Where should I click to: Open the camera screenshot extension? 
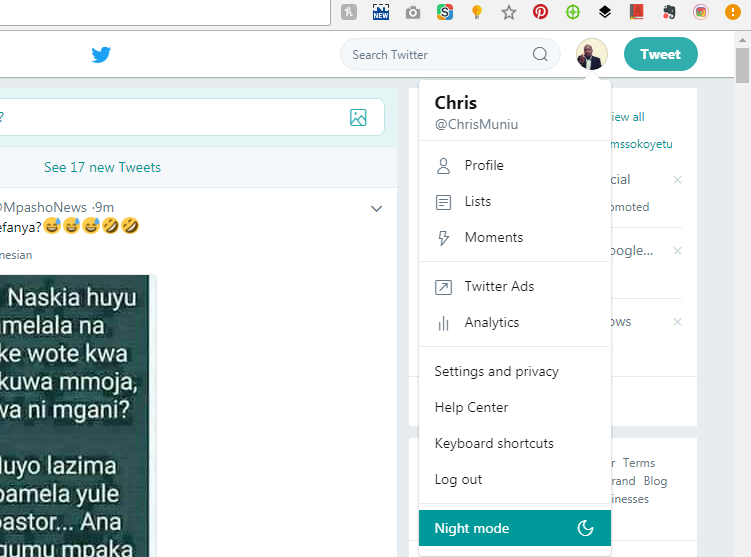click(413, 13)
